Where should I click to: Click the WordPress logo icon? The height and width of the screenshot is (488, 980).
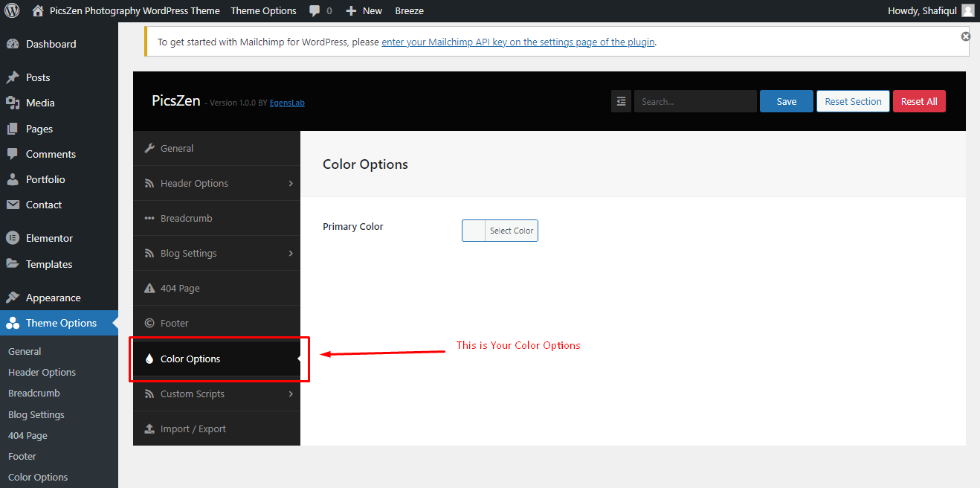12,10
